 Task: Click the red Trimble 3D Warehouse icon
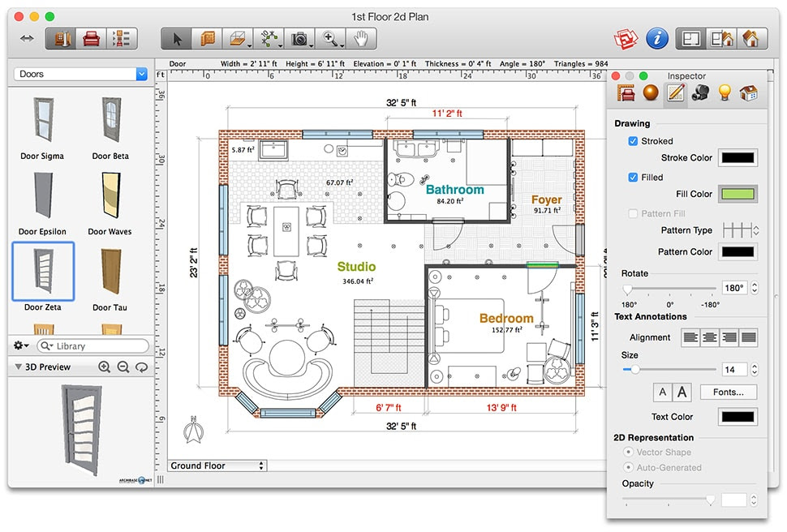coord(626,39)
